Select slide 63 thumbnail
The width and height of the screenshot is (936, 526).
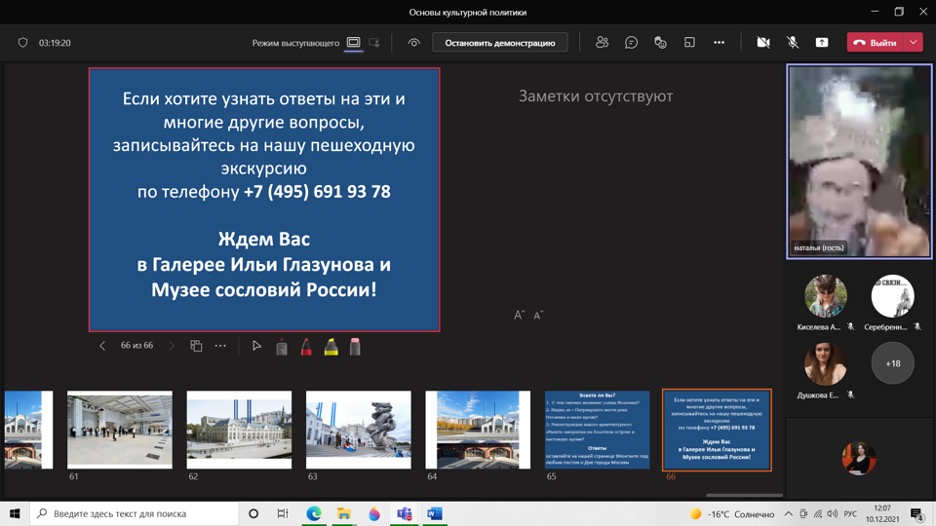pos(358,429)
